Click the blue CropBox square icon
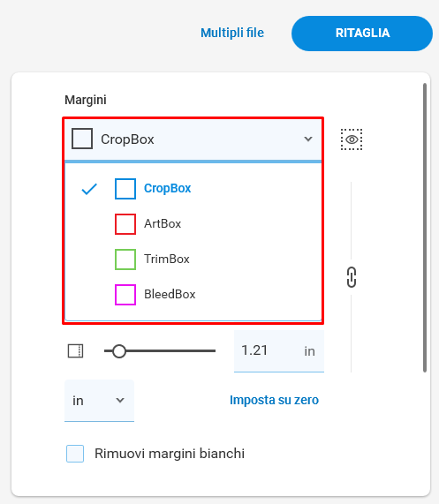Image resolution: width=439 pixels, height=504 pixels. (x=125, y=189)
